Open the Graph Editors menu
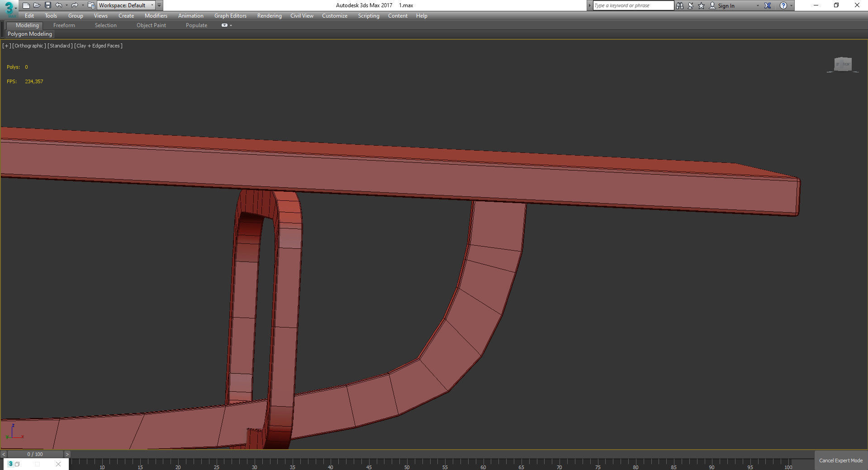868x470 pixels. pyautogui.click(x=230, y=16)
